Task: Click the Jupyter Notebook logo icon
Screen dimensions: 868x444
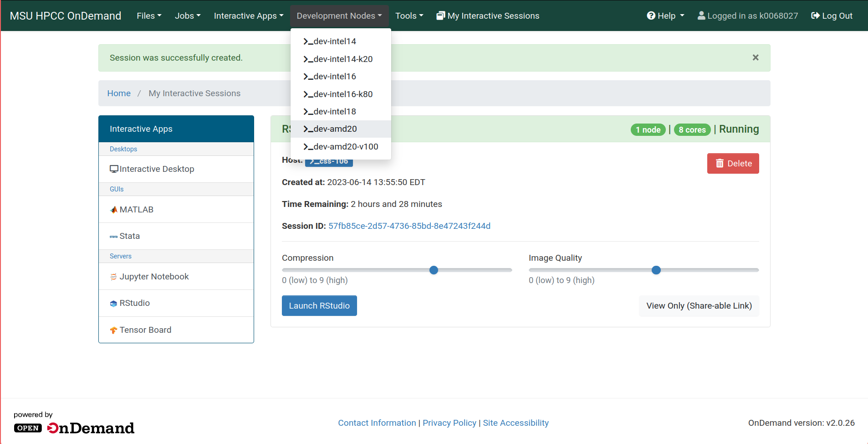Action: click(114, 277)
